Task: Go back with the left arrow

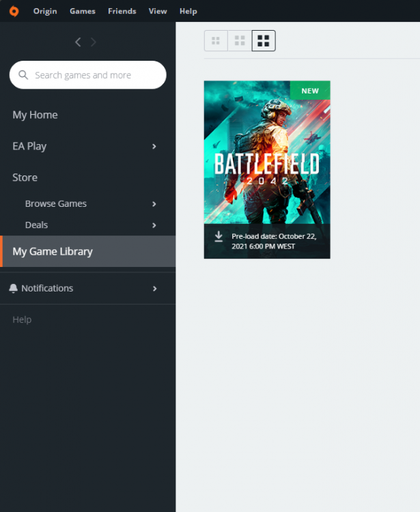Action: 78,42
